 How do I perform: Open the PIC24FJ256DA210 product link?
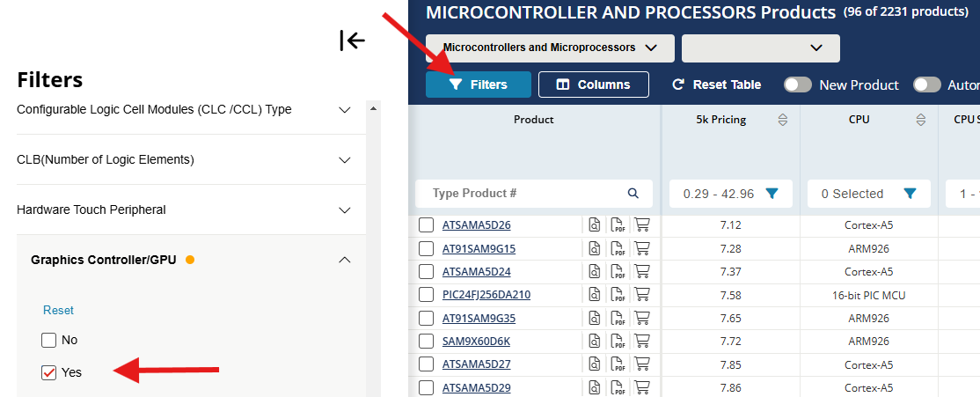pos(486,295)
